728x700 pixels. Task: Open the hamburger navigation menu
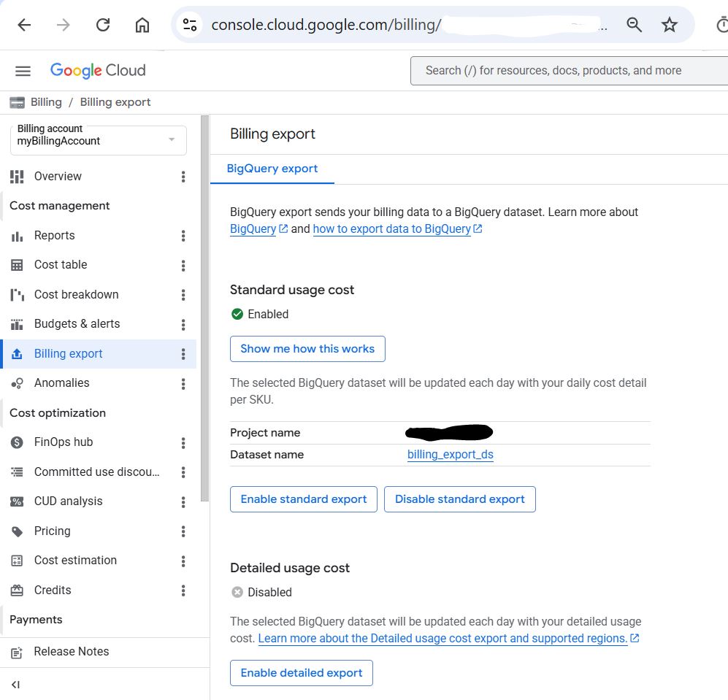[23, 71]
